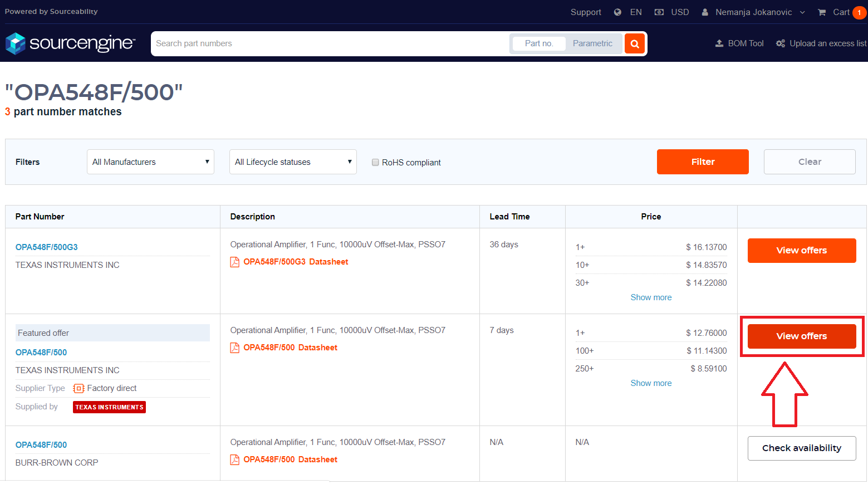Click the sourcengine logo
The width and height of the screenshot is (868, 484).
pos(70,43)
